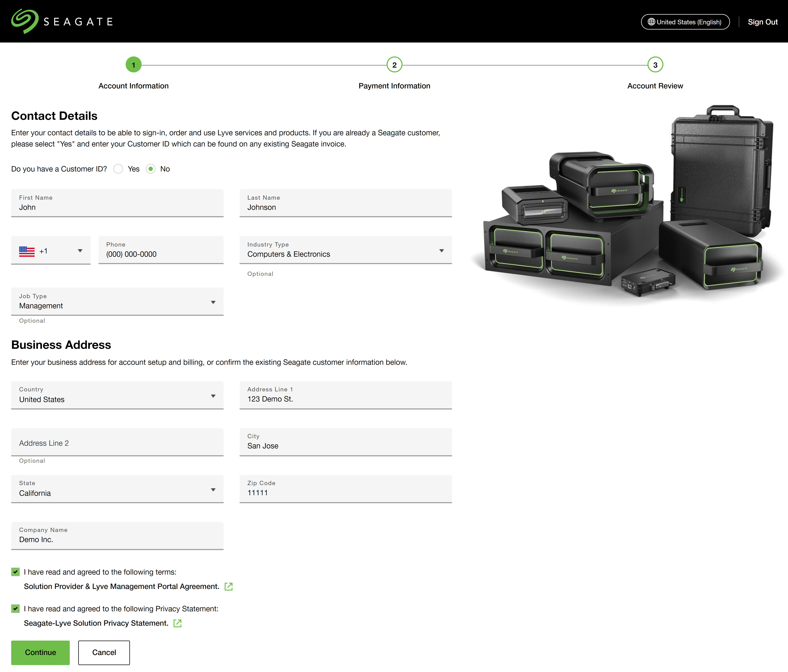
Task: Click Sign Out
Action: pyautogui.click(x=762, y=22)
